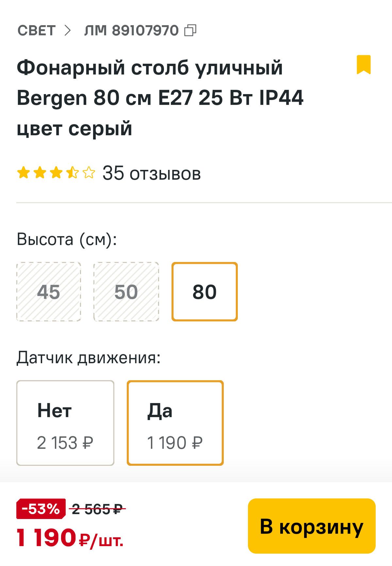Select motion sensor option Нет
Screen dimensions: 392x566
tap(65, 423)
